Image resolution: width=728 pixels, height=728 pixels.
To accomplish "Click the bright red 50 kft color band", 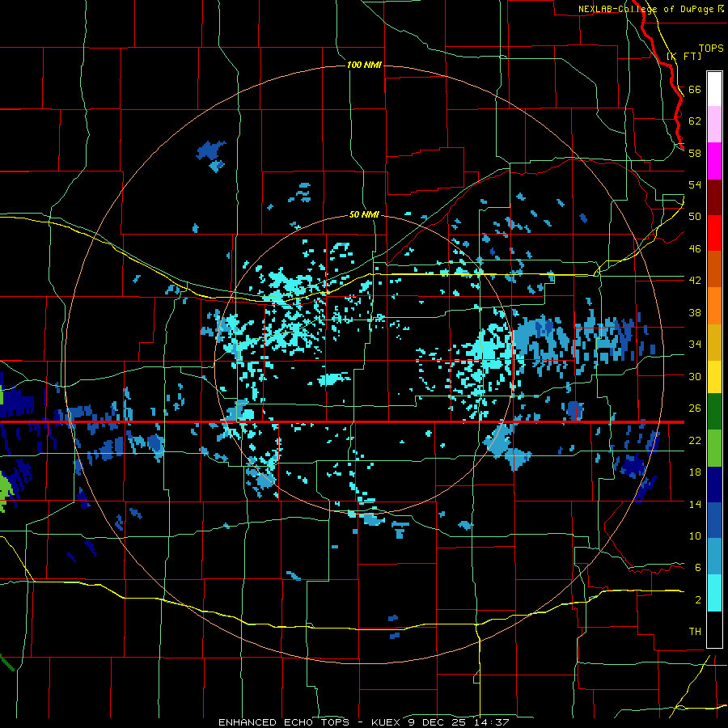I will [x=714, y=233].
